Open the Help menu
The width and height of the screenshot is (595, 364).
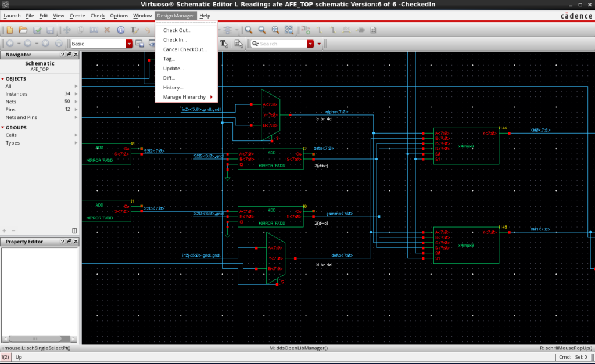(x=205, y=16)
